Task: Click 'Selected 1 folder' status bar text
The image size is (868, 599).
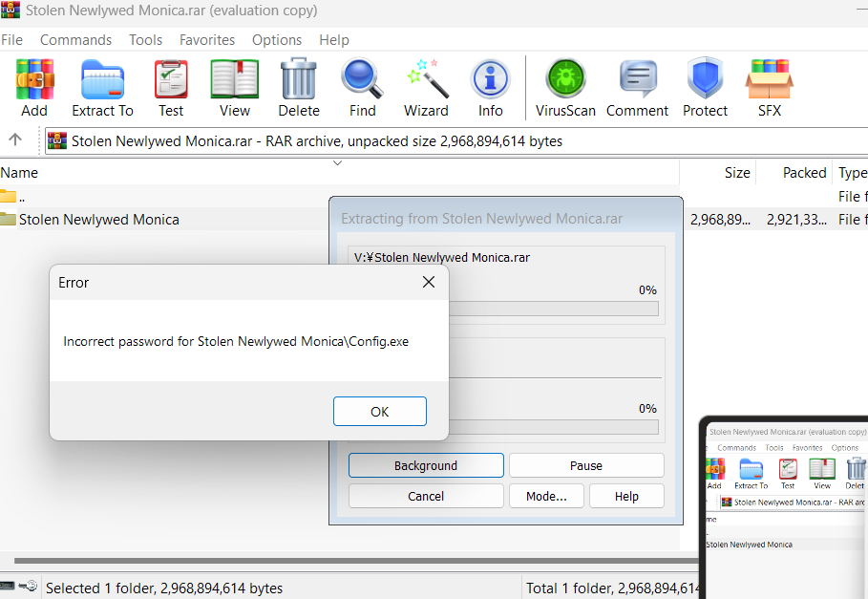Action: pyautogui.click(x=164, y=588)
